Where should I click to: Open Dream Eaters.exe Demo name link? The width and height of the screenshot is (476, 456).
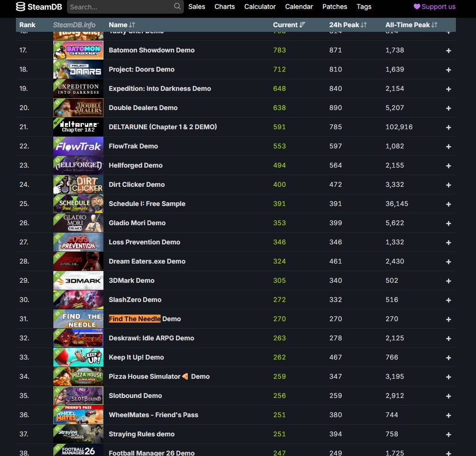(x=147, y=261)
